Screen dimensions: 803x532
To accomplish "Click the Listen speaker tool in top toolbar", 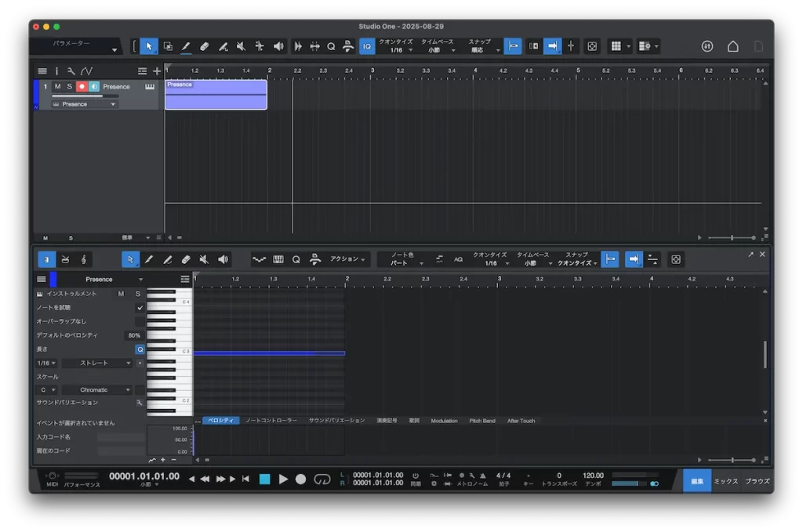I will click(x=278, y=47).
